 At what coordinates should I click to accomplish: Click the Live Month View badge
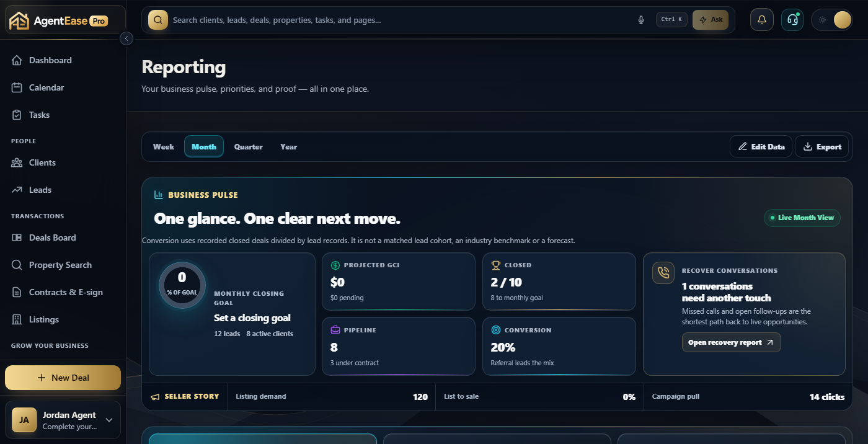802,218
